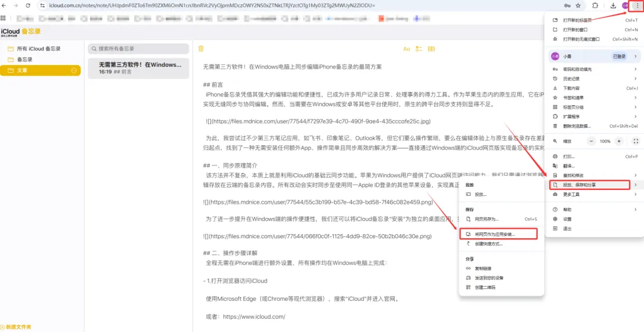Viewport: 644px width, 332px height.
Task: Click the Chrome three-dot menu button
Action: click(637, 5)
